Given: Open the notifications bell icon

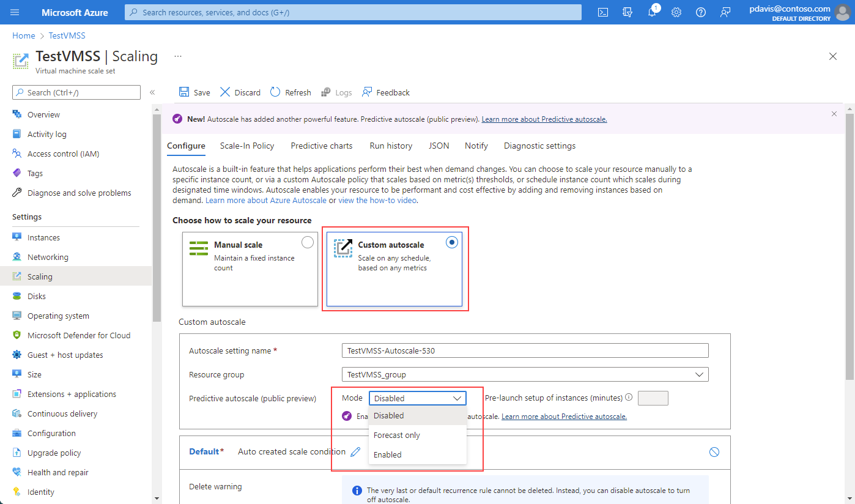Looking at the screenshot, I should [x=652, y=12].
